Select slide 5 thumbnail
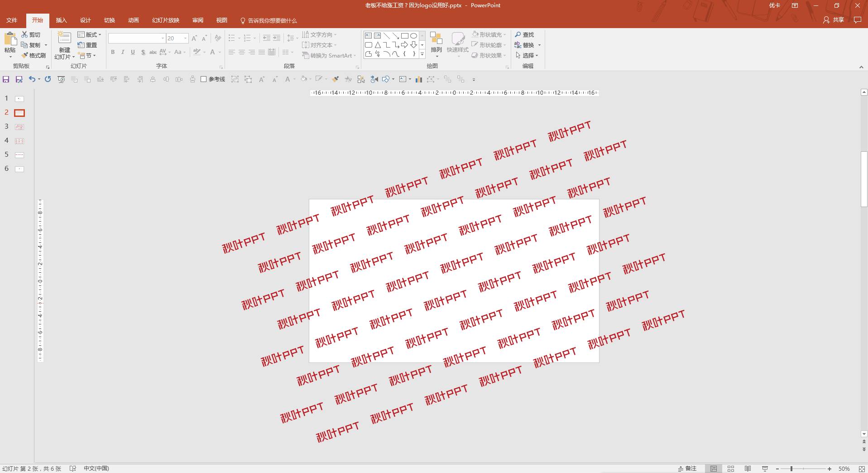This screenshot has width=868, height=473. click(19, 155)
